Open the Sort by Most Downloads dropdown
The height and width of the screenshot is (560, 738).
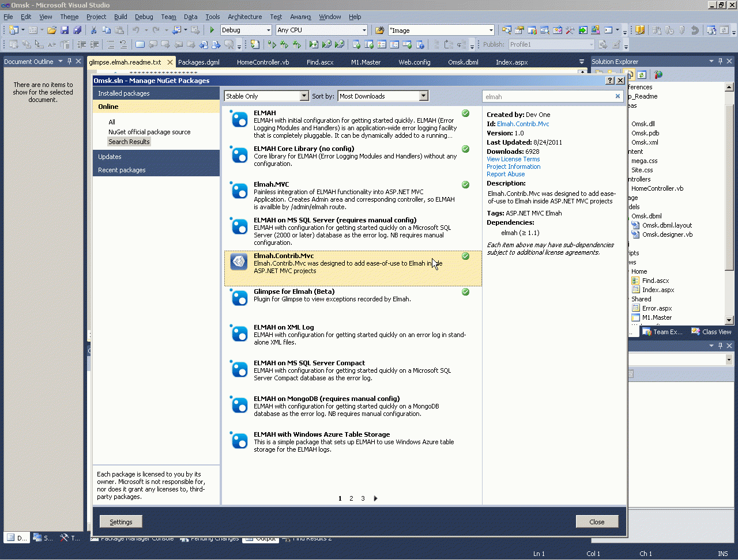tap(424, 96)
